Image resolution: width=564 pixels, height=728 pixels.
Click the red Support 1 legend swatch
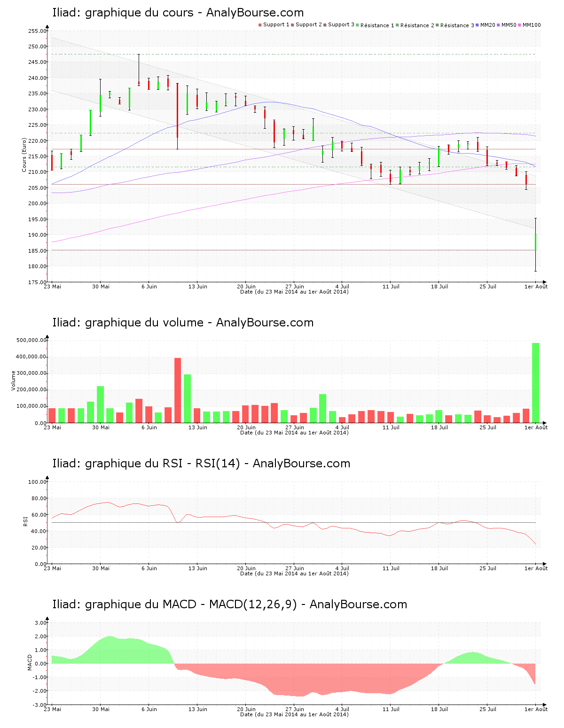click(260, 25)
